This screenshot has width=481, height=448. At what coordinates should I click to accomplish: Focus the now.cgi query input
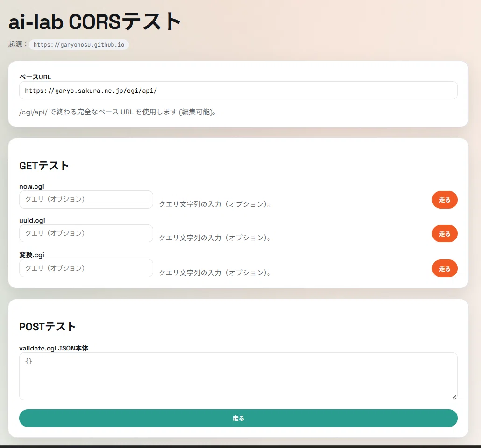[86, 199]
